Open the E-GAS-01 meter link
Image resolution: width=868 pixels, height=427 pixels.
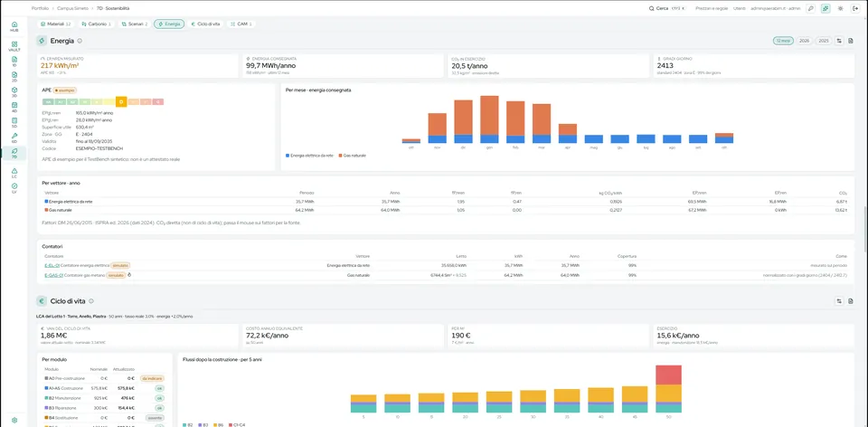53,275
